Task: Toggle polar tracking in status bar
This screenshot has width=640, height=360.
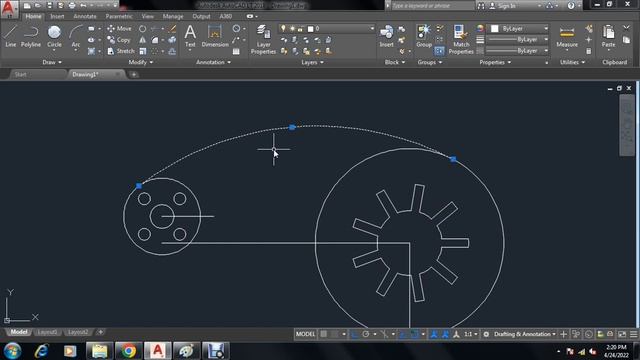Action: click(x=366, y=334)
